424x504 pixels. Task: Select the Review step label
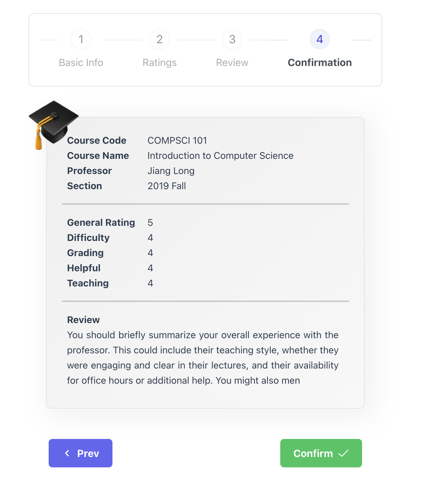[x=232, y=63]
